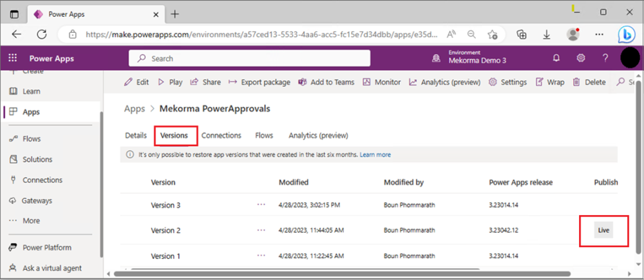Open the browser tab actions menu
The height and width of the screenshot is (280, 644).
(x=14, y=14)
